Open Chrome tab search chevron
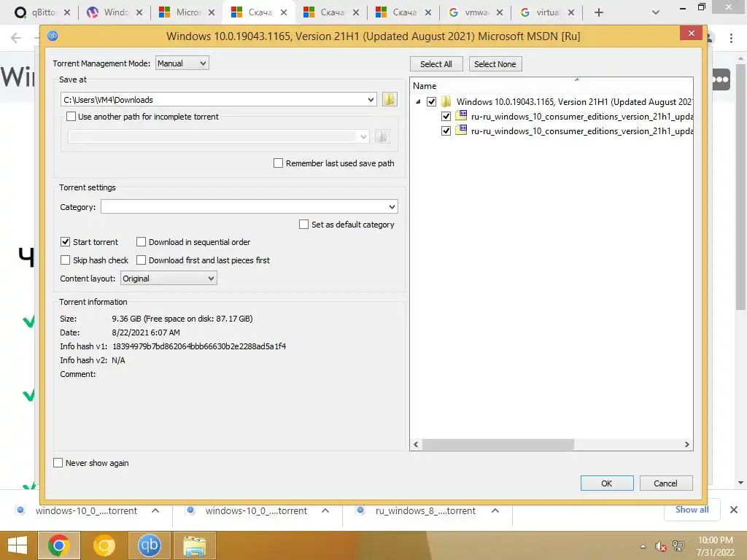747x560 pixels. [x=656, y=12]
